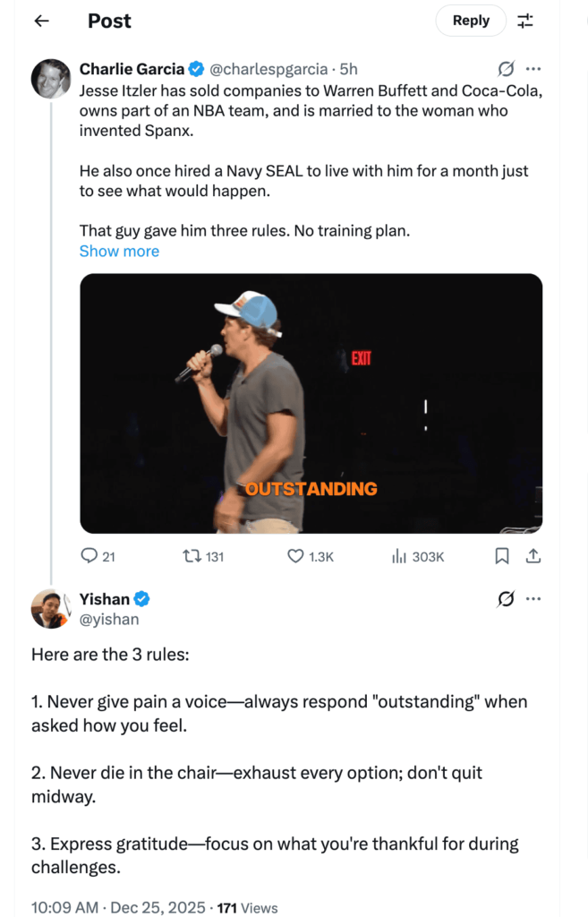588x917 pixels.
Task: Expand the post with Show more
Action: [x=119, y=252]
